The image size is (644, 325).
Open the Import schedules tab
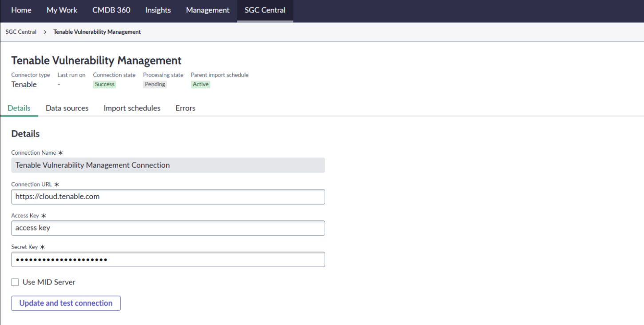(x=132, y=108)
